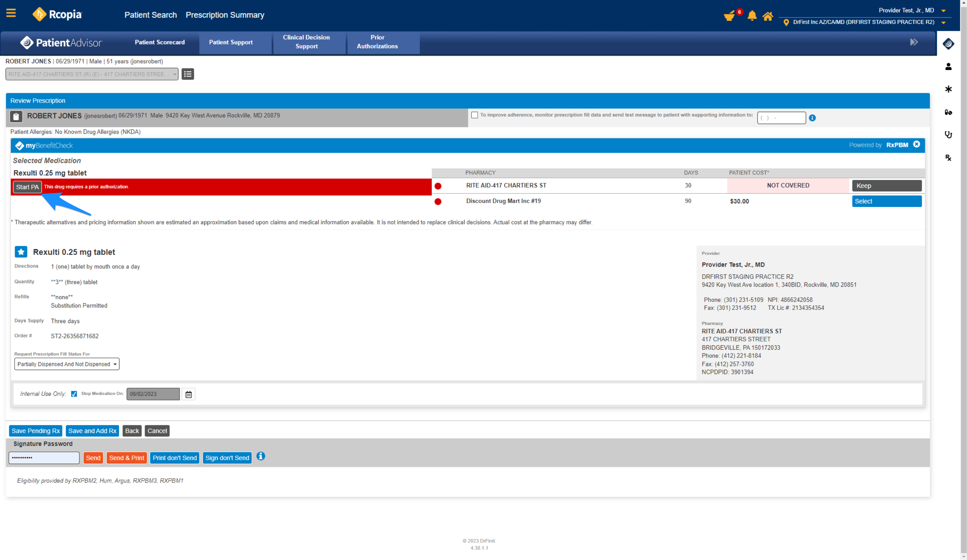This screenshot has height=560, width=967.
Task: Click the RxPBM powered-by label
Action: (897, 145)
